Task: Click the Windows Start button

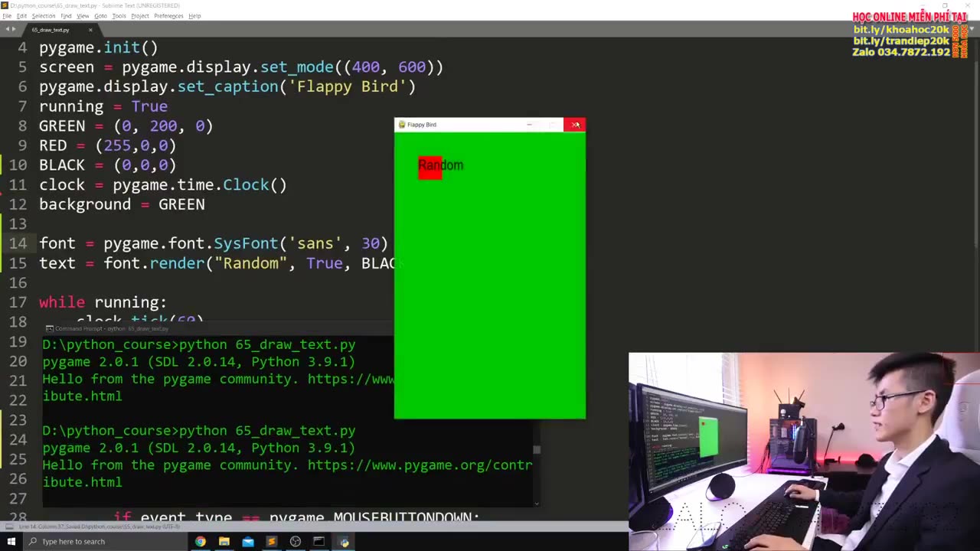Action: 11,542
